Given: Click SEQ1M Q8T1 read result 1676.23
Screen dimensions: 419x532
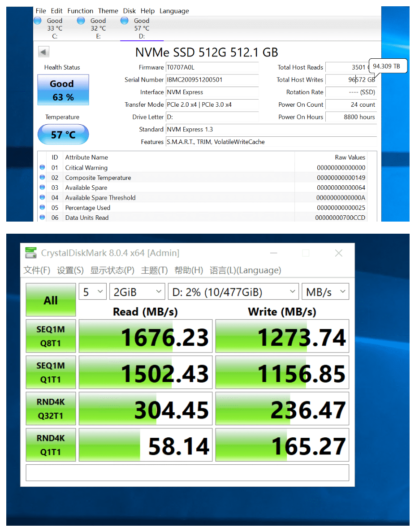Looking at the screenshot, I should 146,336.
